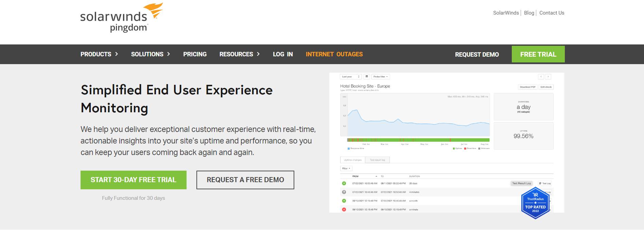The height and width of the screenshot is (249, 644).
Task: Click Request a Free Demo button
Action: (245, 180)
